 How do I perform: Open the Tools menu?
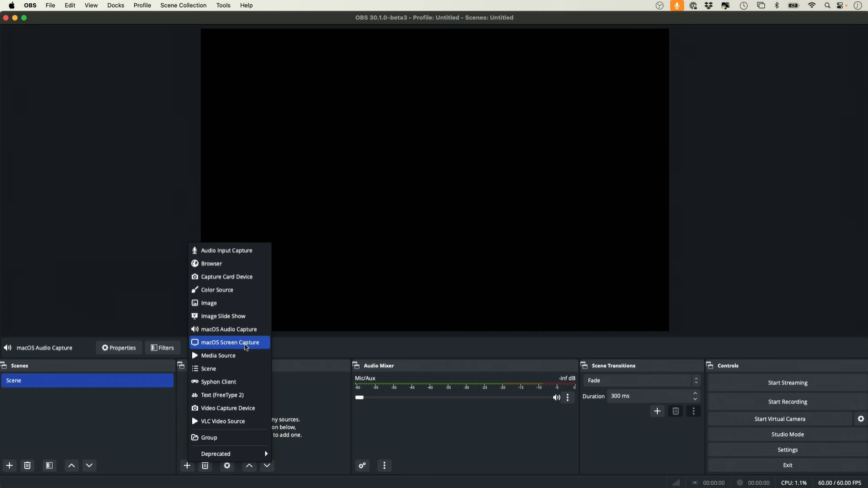click(x=223, y=5)
